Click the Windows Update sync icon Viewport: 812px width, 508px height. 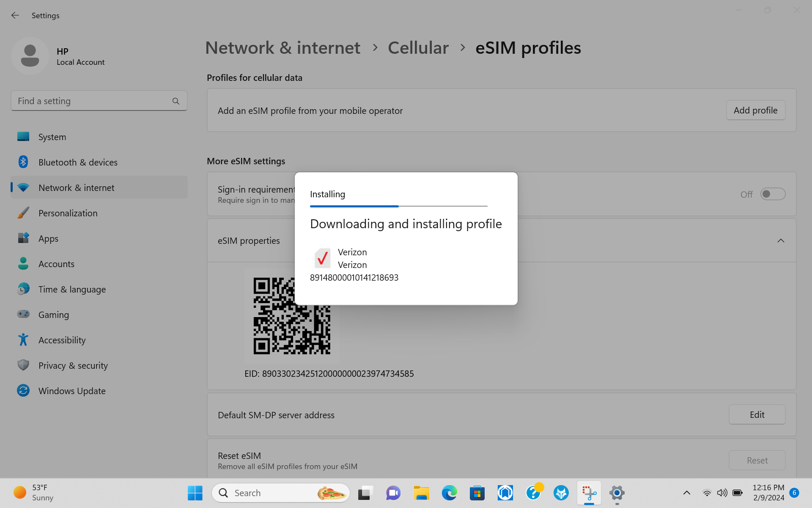(x=23, y=390)
